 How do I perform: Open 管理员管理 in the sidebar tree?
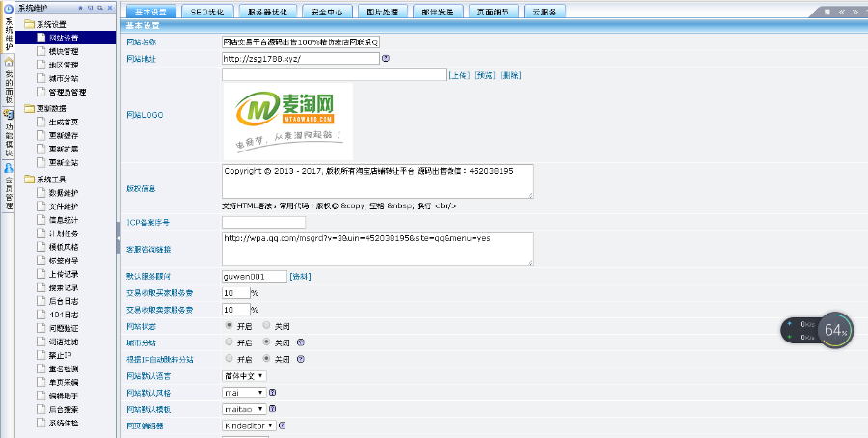point(68,92)
